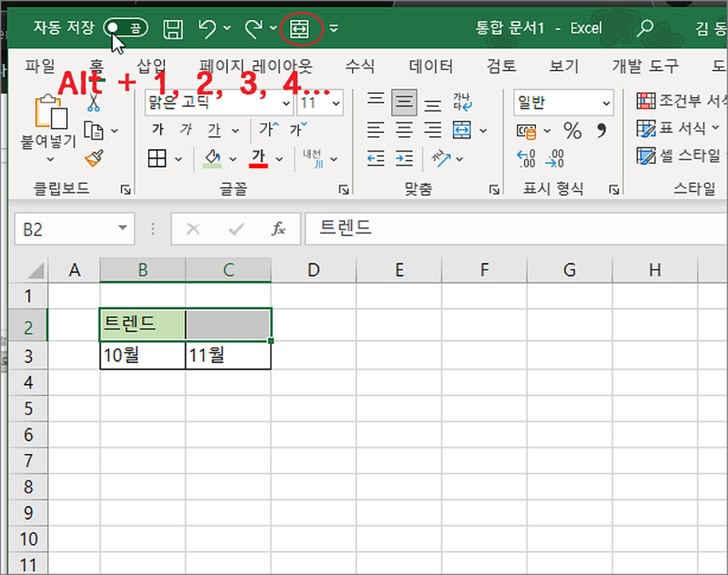Click the 표 서식 button
The width and height of the screenshot is (728, 575).
coord(678,128)
